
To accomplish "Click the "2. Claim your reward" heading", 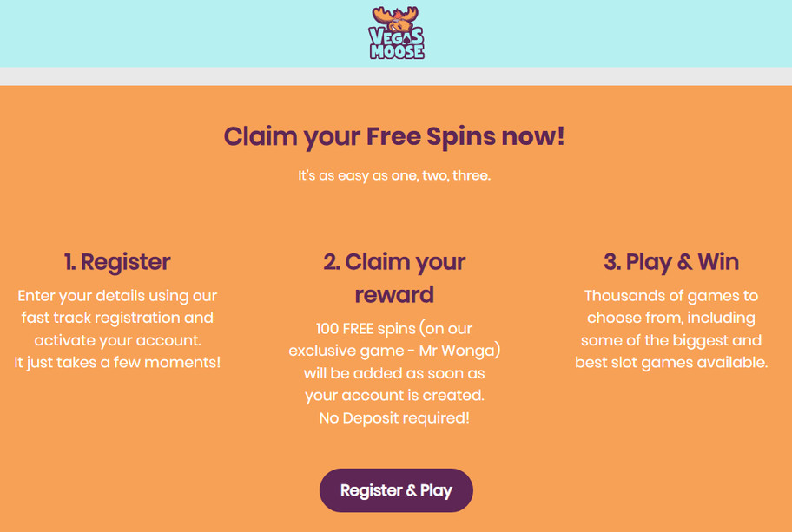I will click(x=394, y=278).
